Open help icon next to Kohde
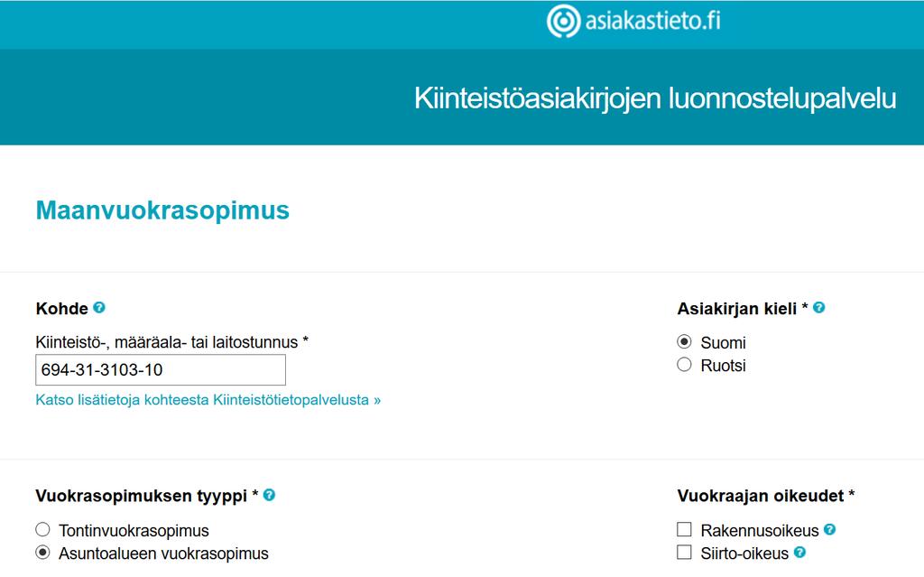 [x=99, y=307]
